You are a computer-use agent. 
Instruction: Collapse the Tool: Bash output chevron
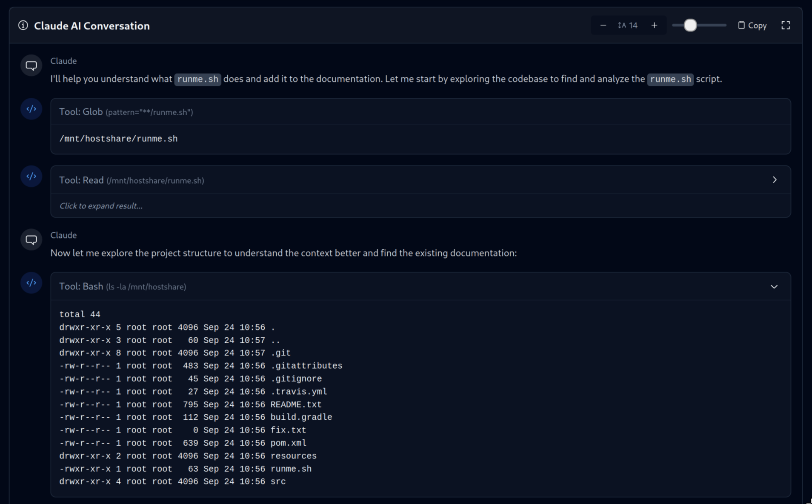click(774, 286)
